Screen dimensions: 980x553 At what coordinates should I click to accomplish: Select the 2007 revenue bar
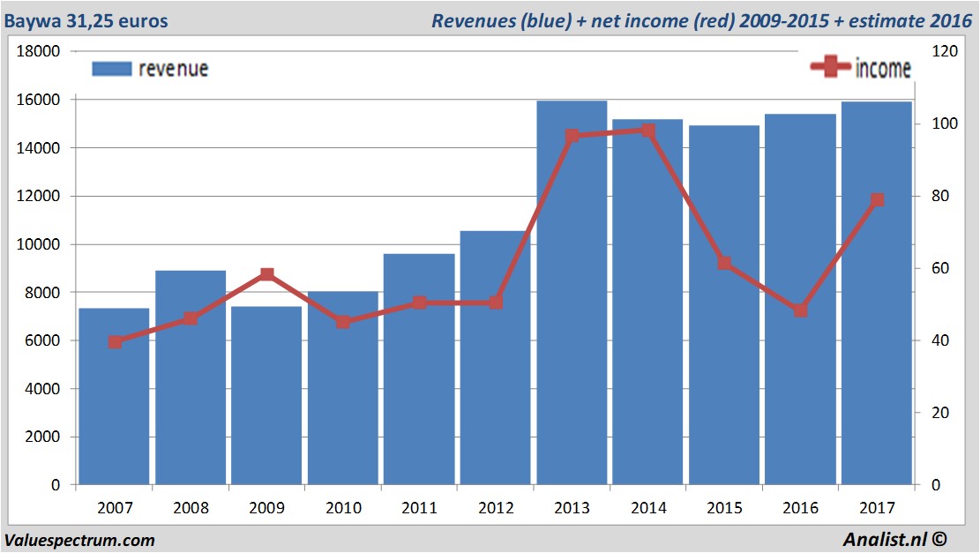point(114,396)
